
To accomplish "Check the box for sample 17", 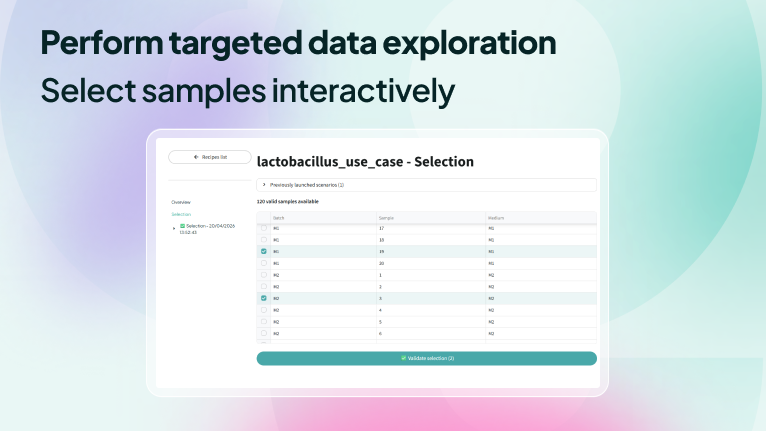I will pyautogui.click(x=264, y=228).
